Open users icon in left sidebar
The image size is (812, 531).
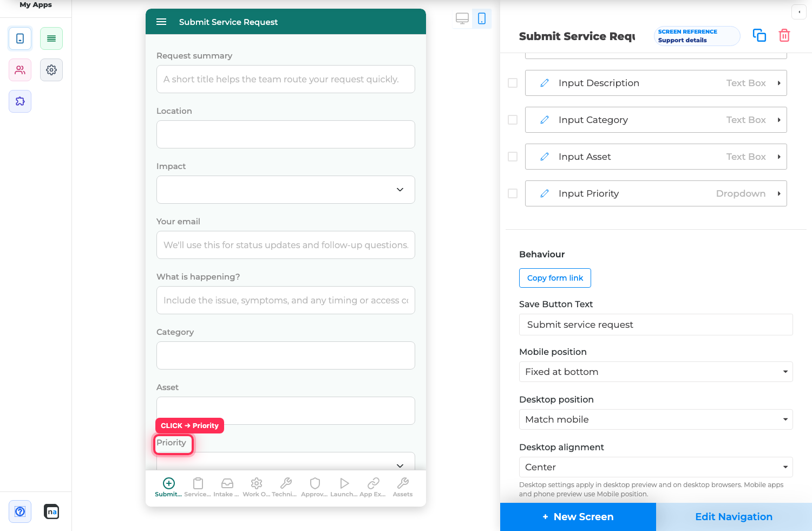pos(20,70)
